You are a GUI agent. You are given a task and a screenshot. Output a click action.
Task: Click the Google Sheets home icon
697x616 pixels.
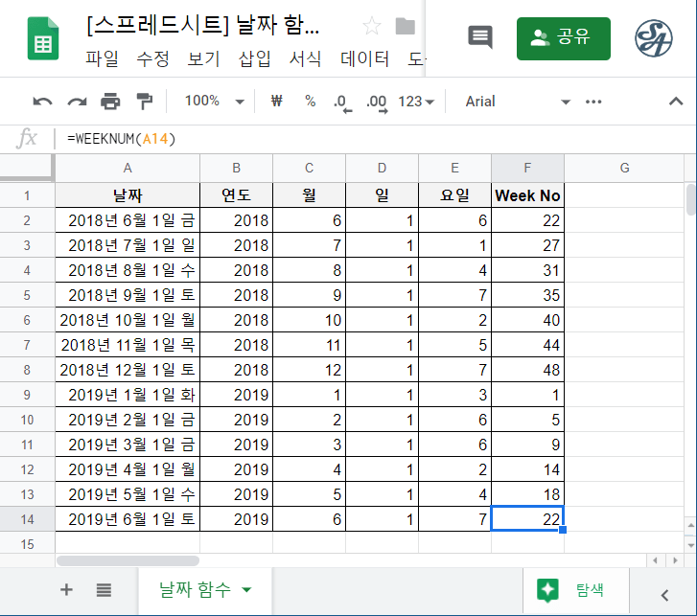(x=43, y=38)
